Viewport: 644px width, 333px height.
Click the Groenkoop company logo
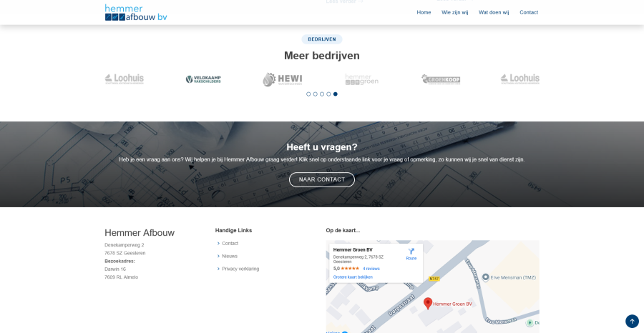(440, 79)
